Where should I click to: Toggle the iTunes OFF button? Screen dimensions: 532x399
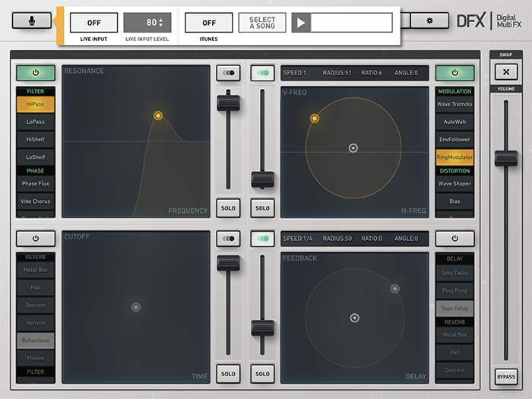point(209,23)
